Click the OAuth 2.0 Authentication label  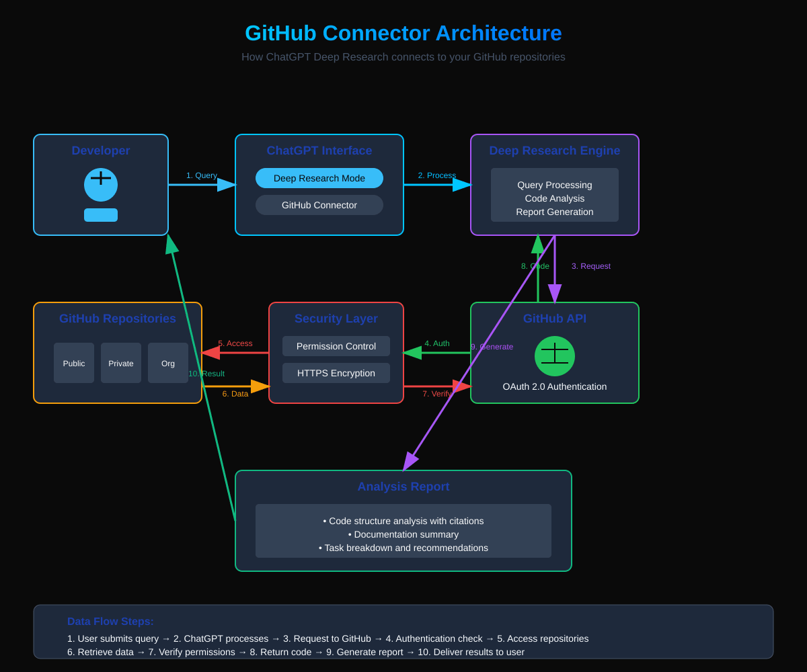point(555,386)
